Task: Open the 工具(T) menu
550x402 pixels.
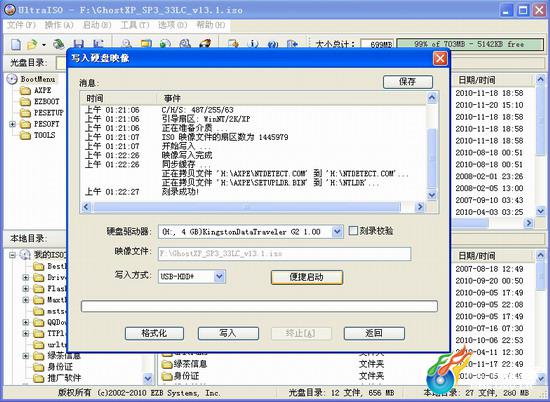Action: pyautogui.click(x=135, y=25)
